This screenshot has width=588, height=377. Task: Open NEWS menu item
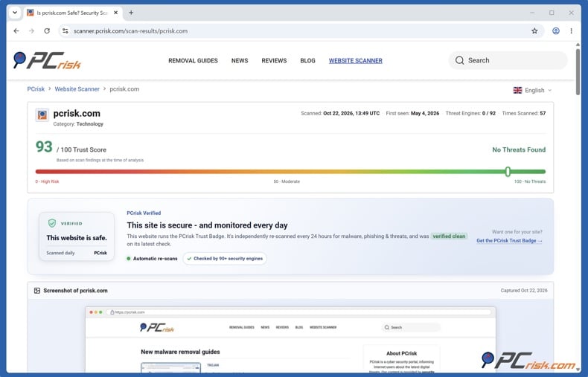coord(240,61)
